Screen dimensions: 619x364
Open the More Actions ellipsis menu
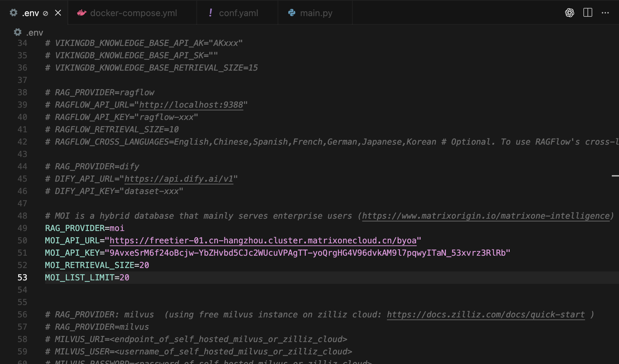tap(605, 13)
